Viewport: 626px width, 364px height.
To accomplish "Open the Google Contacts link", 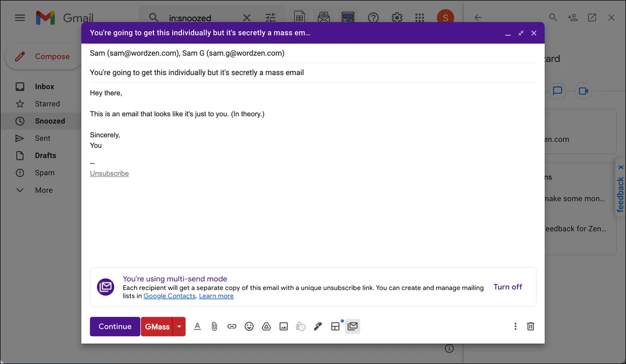I will 170,296.
